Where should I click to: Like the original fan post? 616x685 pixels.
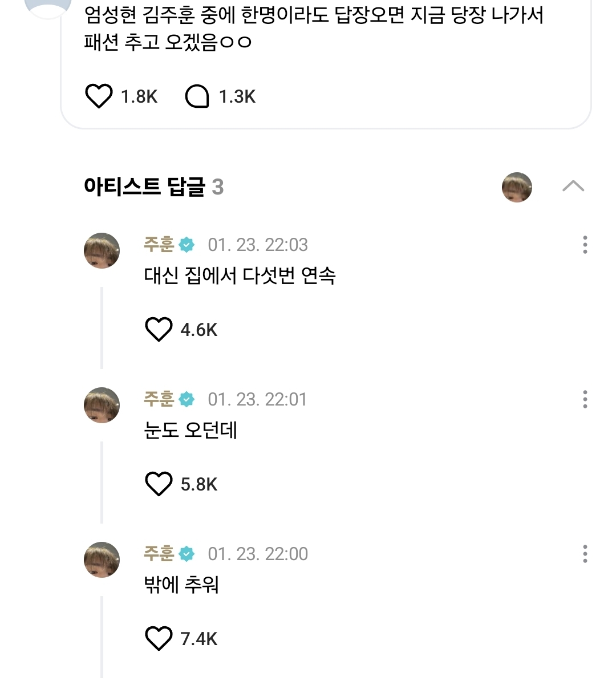pyautogui.click(x=99, y=96)
